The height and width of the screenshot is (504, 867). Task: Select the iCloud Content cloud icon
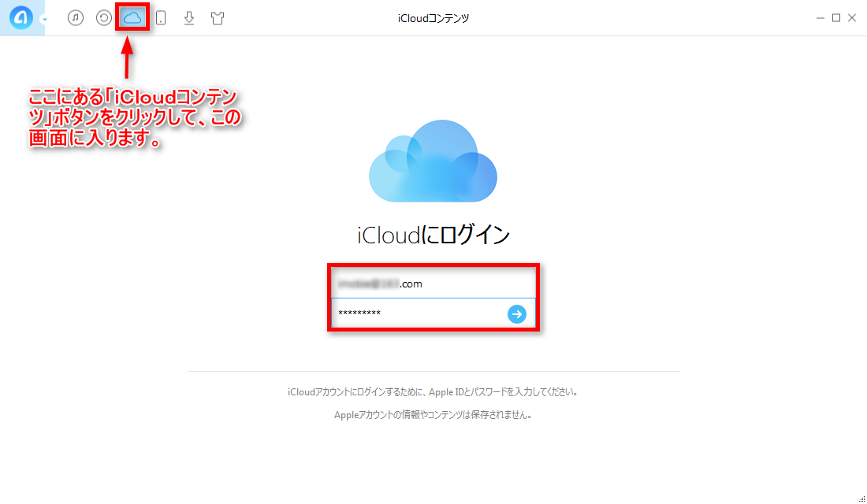[x=132, y=17]
